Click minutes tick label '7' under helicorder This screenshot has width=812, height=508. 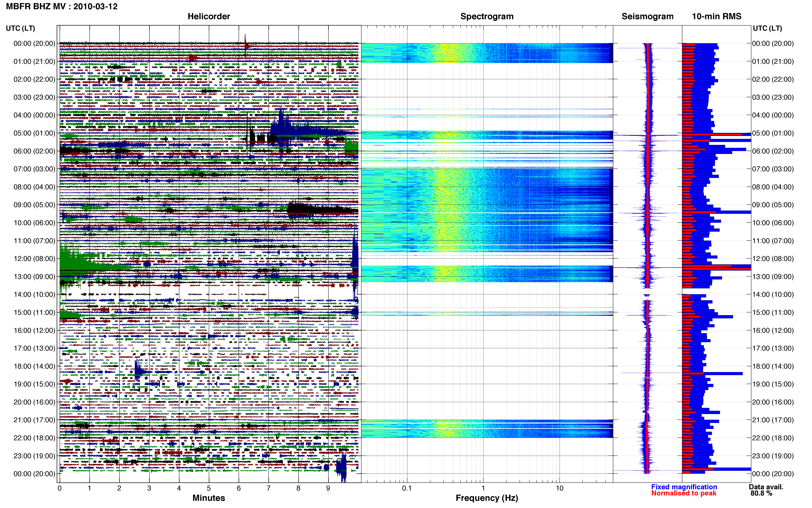click(269, 488)
